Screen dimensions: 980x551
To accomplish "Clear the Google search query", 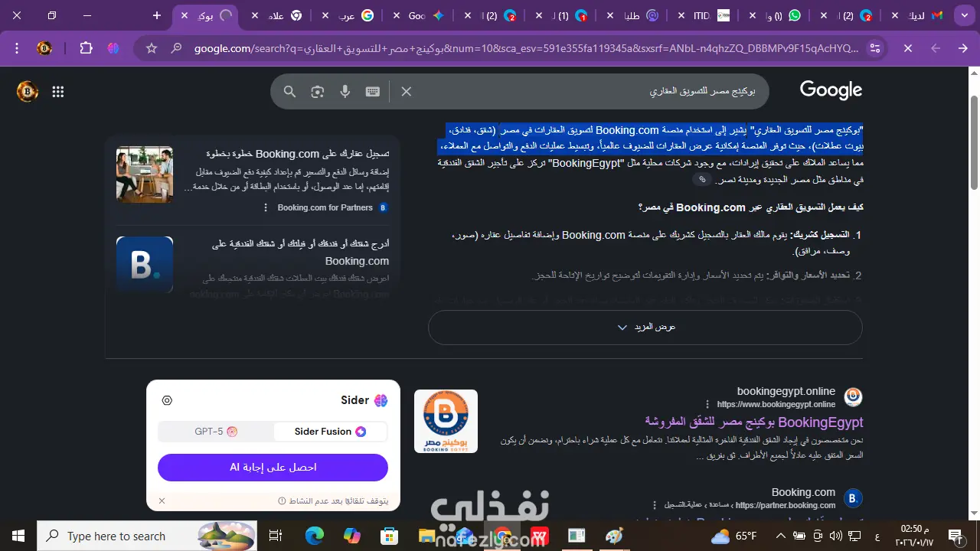I will coord(407,92).
